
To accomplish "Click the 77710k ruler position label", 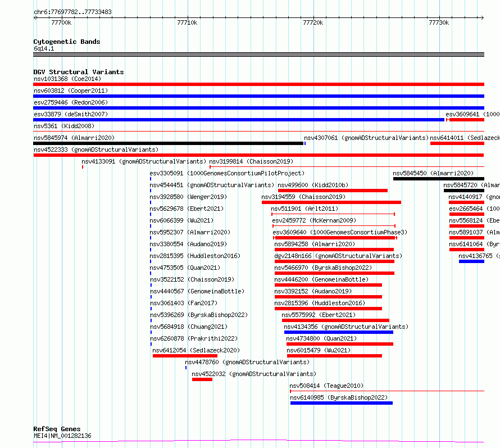I will tap(187, 22).
